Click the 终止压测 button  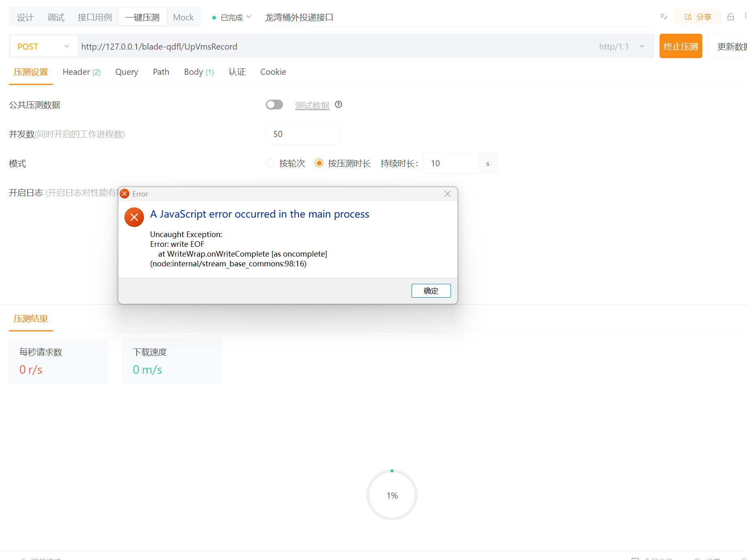680,46
